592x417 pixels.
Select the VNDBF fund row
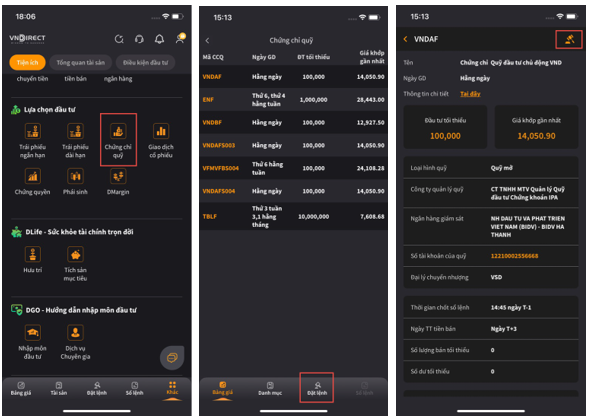[293, 122]
